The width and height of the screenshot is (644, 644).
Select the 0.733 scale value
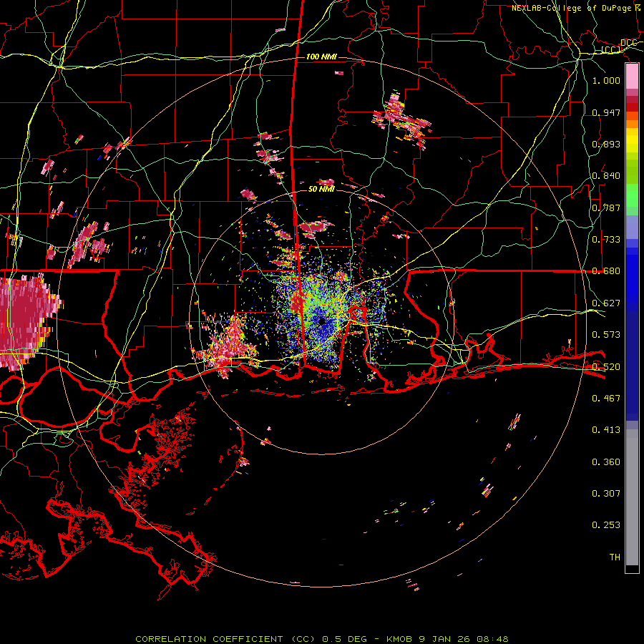pyautogui.click(x=606, y=240)
